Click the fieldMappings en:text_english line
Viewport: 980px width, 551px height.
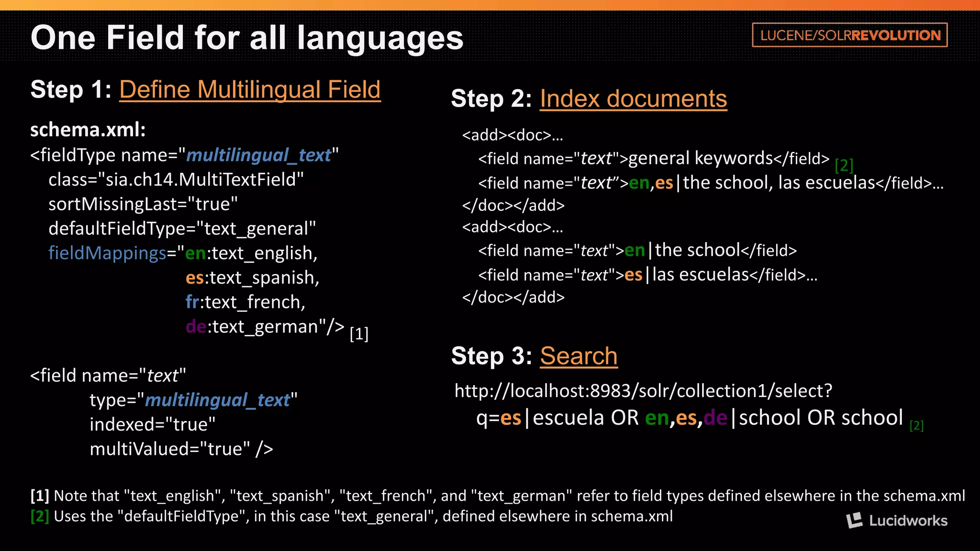(183, 253)
